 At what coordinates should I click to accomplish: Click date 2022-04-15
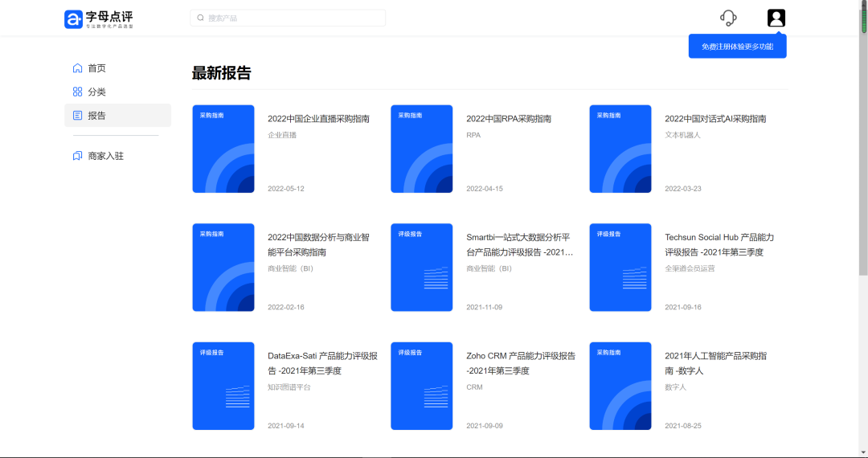click(485, 189)
